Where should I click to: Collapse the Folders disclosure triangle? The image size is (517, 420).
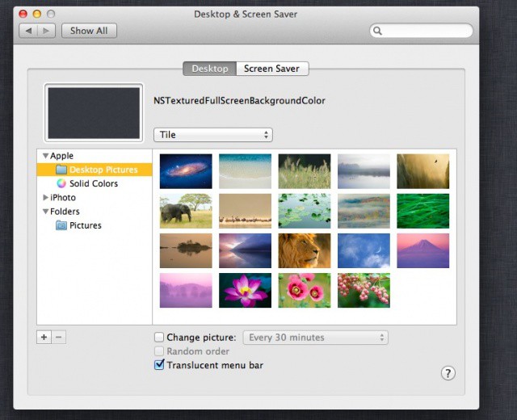point(46,212)
